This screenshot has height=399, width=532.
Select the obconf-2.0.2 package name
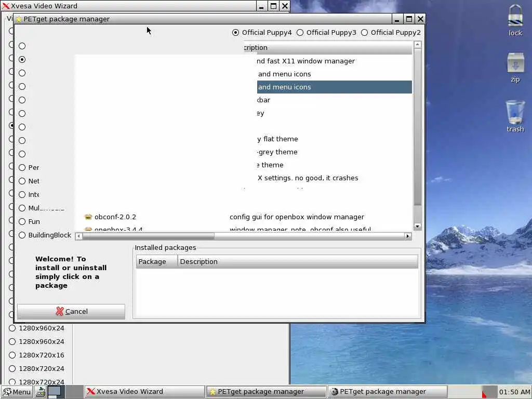click(x=115, y=217)
